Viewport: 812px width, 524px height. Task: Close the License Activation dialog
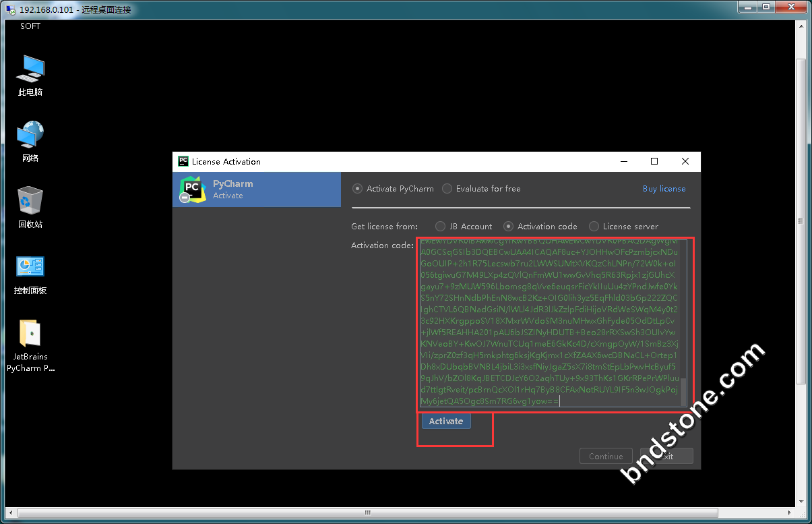coord(685,162)
